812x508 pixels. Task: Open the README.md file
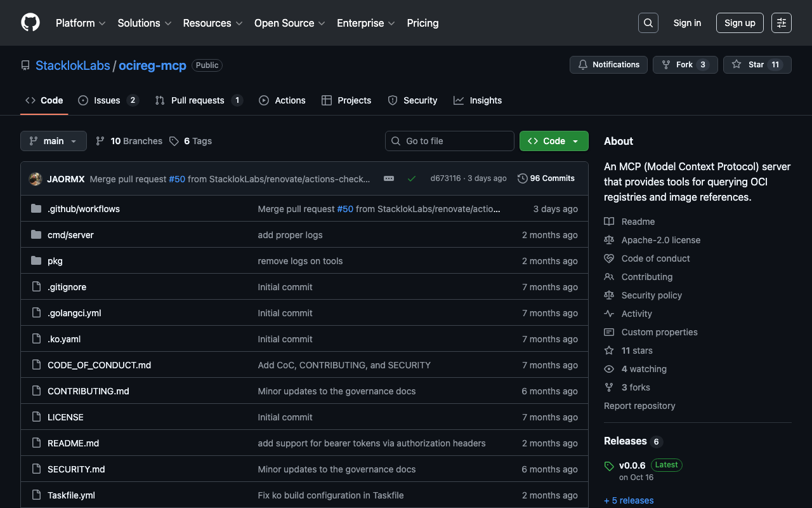[x=73, y=443]
